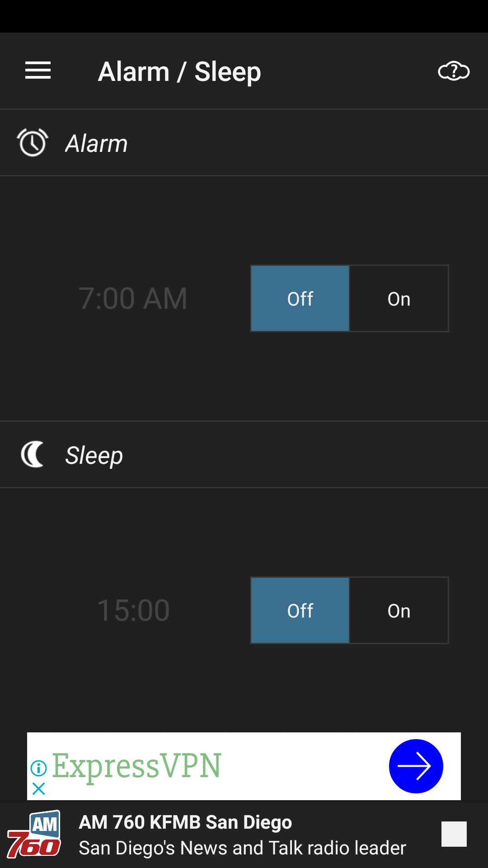Tap the Sleep section header
The width and height of the screenshot is (488, 868).
[x=94, y=455]
